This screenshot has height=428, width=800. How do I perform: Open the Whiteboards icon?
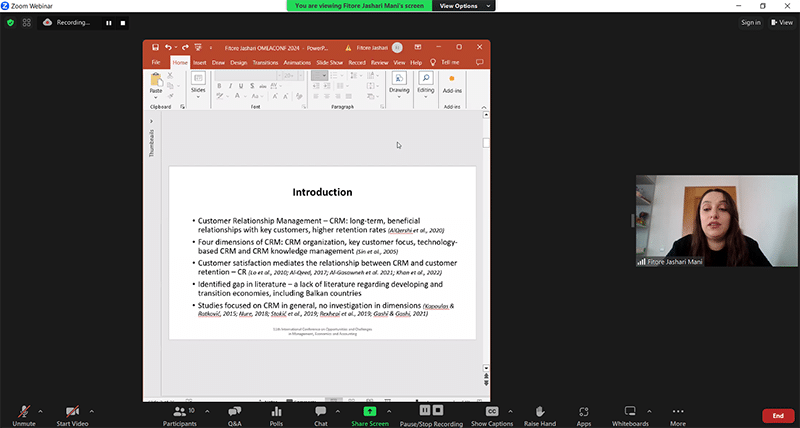[x=630, y=410]
